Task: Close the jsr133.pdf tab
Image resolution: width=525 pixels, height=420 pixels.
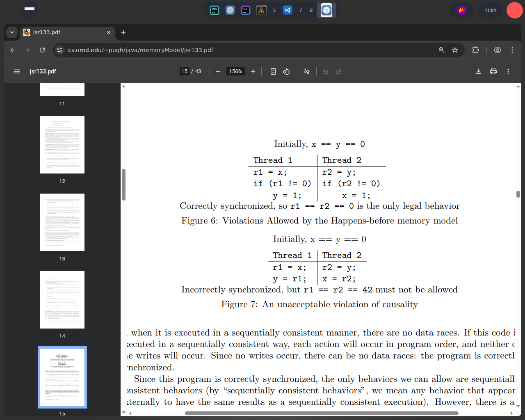Action: 109,32
